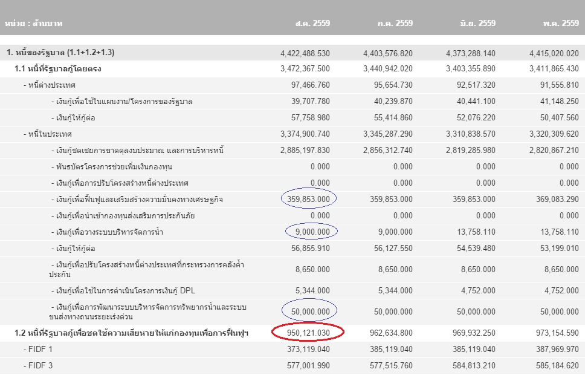Click value 3,440,942.020

[388, 69]
